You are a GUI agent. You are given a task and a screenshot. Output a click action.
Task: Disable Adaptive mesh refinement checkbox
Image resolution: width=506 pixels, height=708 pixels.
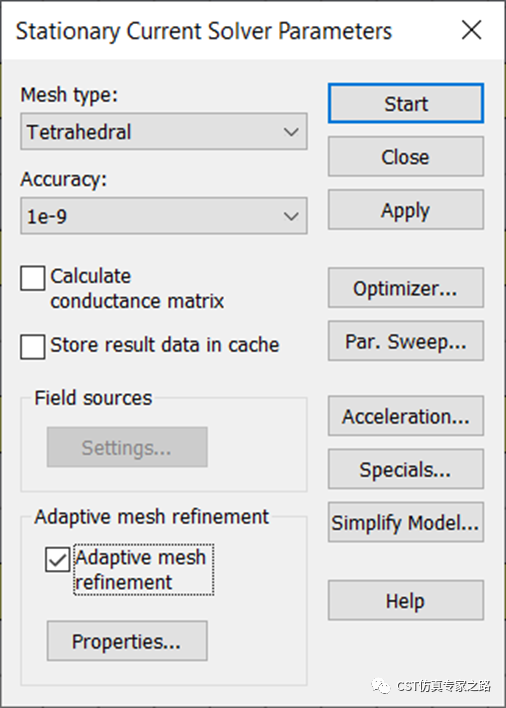point(57,560)
